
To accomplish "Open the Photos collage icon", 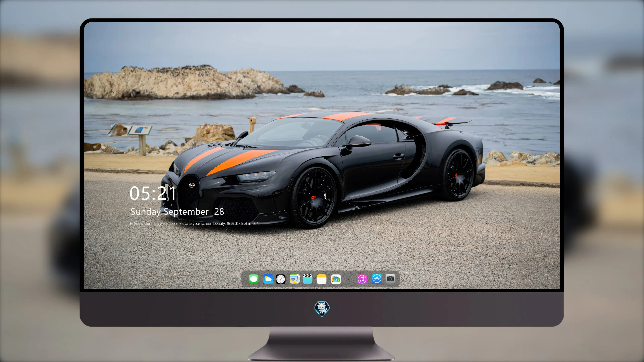I will coord(336,279).
